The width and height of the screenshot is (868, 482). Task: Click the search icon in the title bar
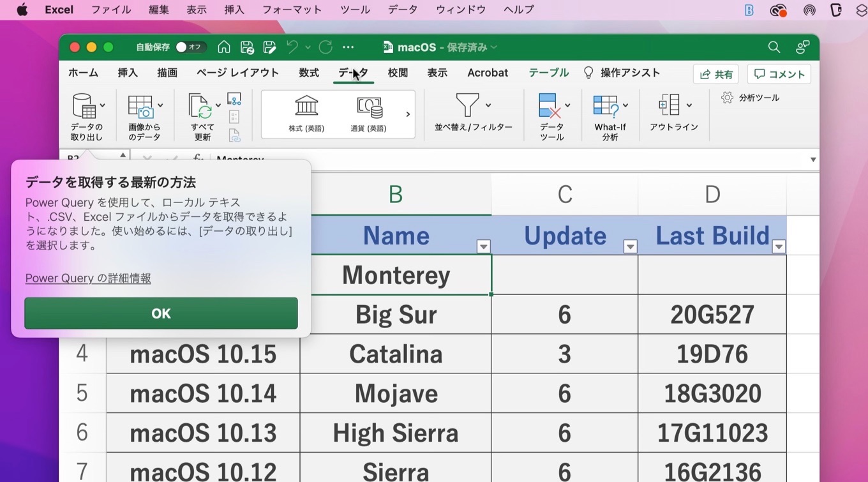click(774, 47)
